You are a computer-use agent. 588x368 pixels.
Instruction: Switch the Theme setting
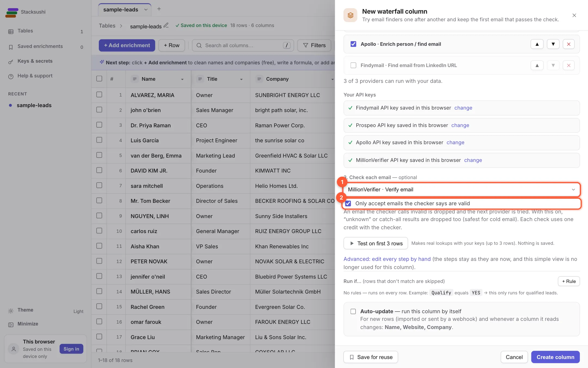pos(45,310)
